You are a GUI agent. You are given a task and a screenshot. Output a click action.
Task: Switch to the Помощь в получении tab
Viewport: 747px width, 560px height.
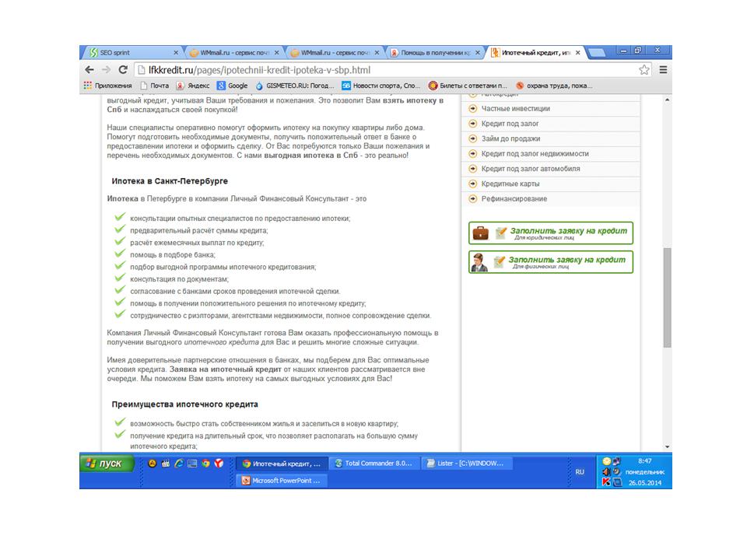433,52
